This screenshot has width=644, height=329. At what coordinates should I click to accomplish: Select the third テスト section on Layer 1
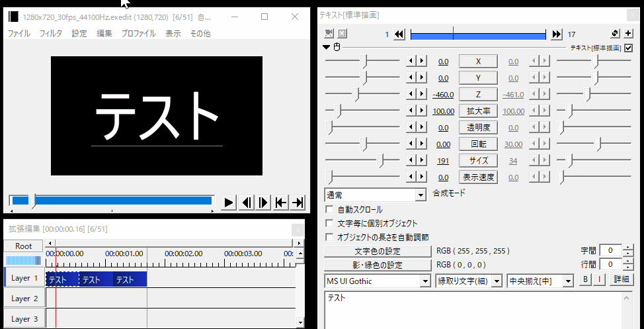[x=130, y=279]
